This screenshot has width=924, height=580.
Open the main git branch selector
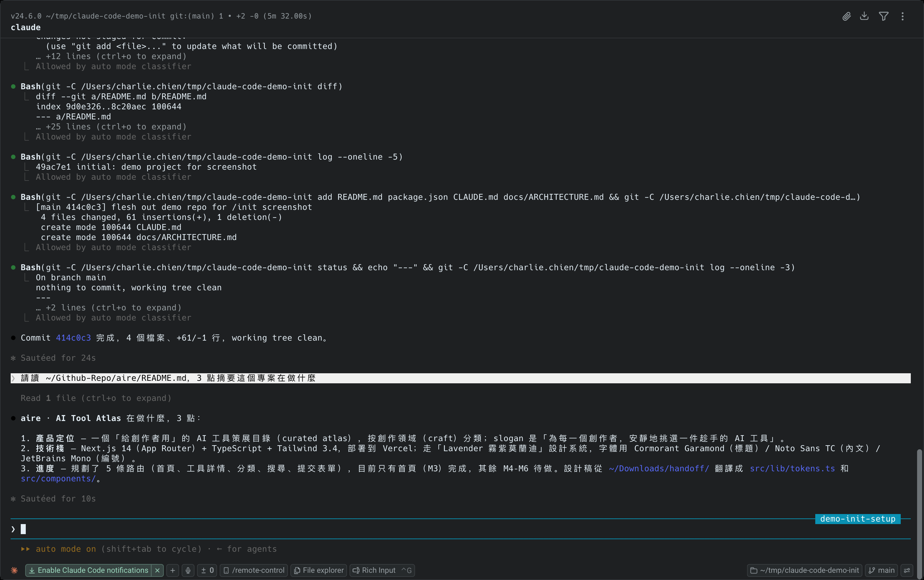coord(881,570)
